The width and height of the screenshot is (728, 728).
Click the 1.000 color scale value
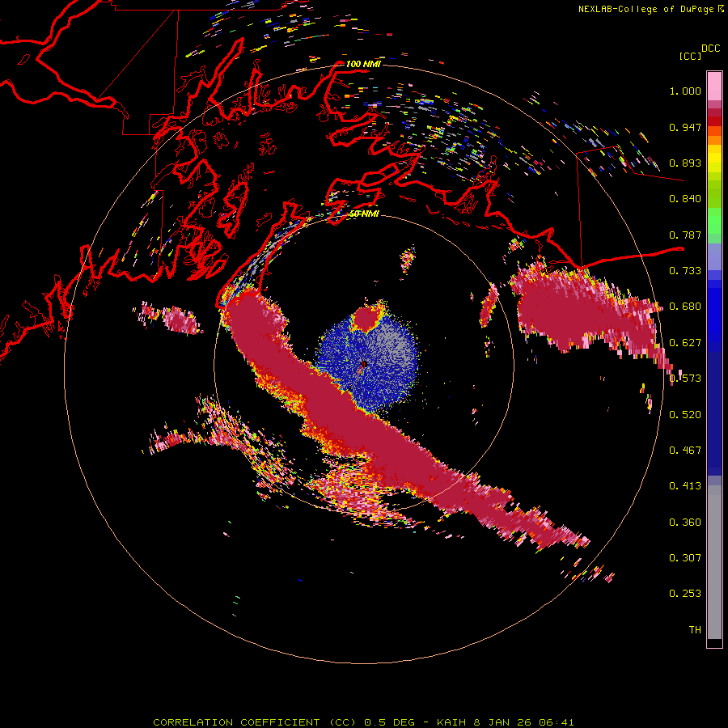tap(685, 91)
